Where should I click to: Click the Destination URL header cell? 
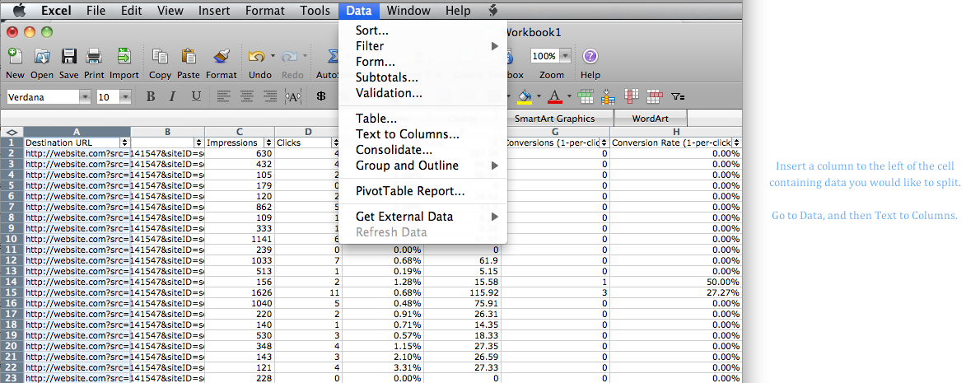pos(77,142)
